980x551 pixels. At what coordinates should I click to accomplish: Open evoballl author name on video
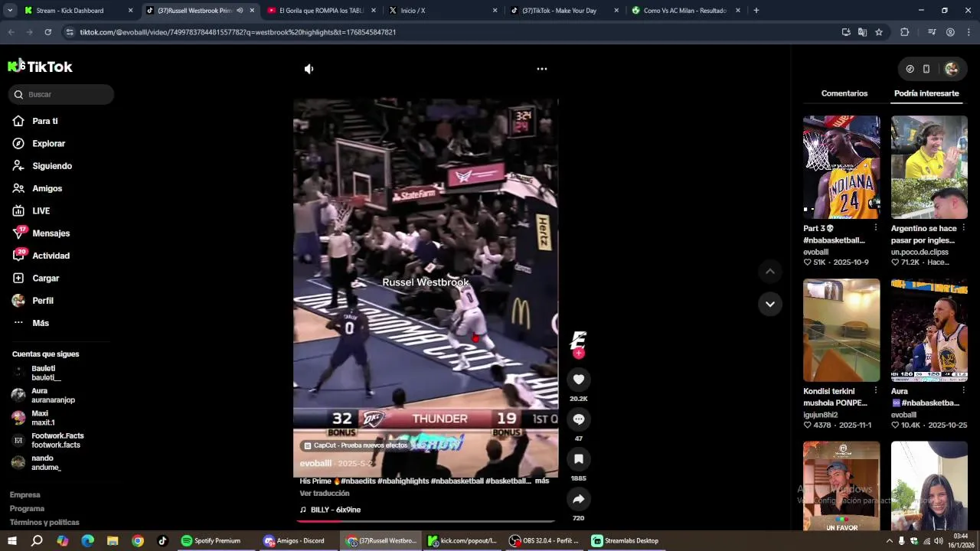[x=315, y=464]
